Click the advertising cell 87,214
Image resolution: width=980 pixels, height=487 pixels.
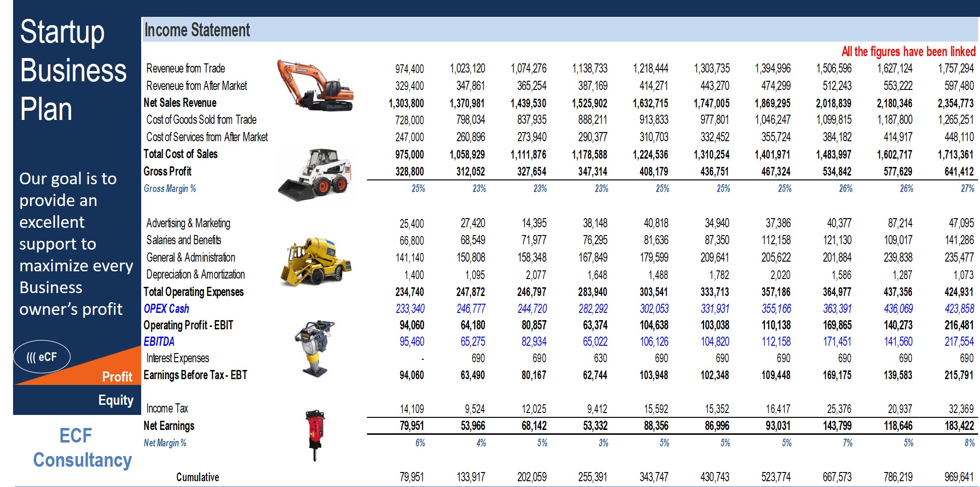(x=900, y=223)
